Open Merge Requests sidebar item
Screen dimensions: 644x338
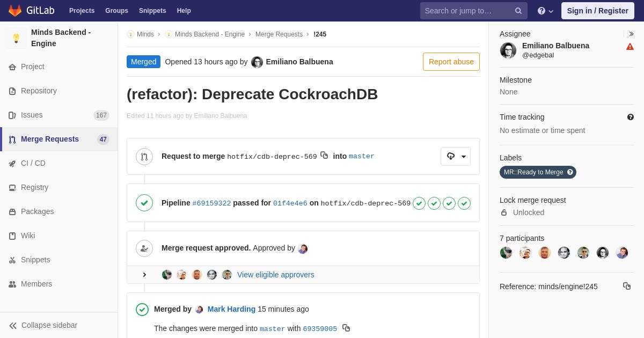(59, 139)
